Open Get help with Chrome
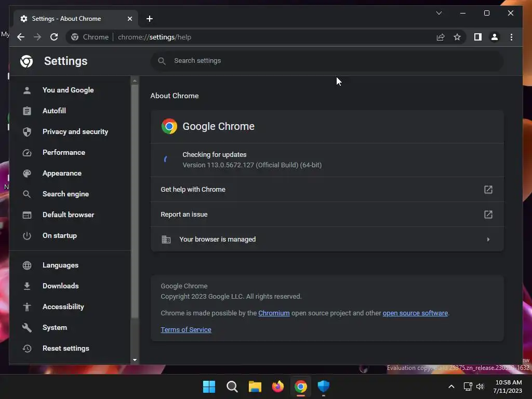This screenshot has height=399, width=532. (327, 189)
